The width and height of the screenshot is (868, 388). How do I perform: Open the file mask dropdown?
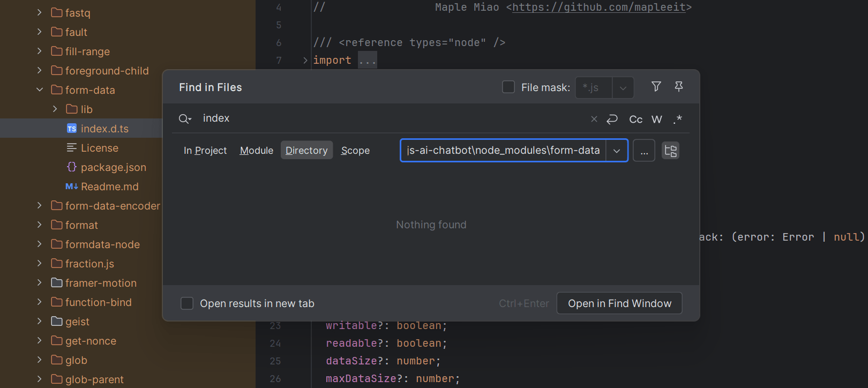point(623,88)
